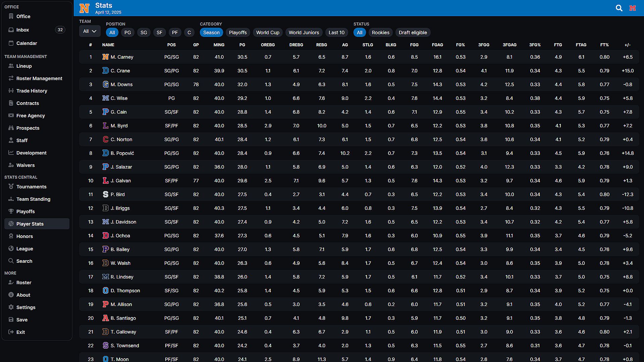Open the Team All dropdown
The image size is (644, 362).
90,31
